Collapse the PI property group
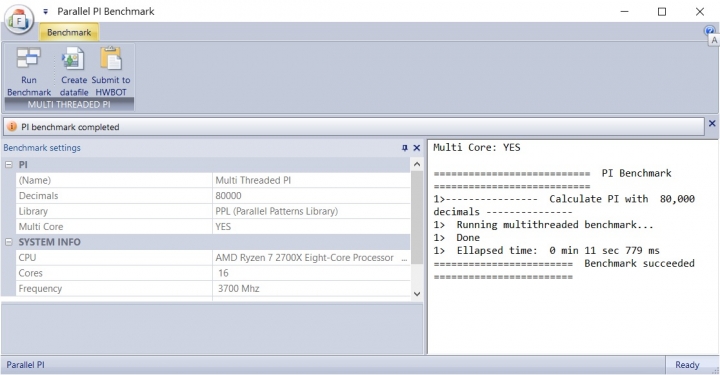720x375 pixels. click(x=9, y=164)
